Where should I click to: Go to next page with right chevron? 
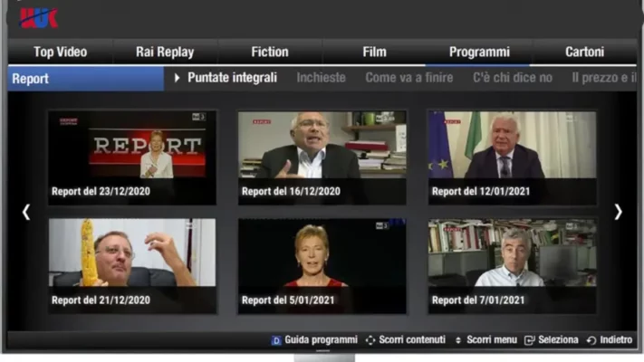(618, 212)
